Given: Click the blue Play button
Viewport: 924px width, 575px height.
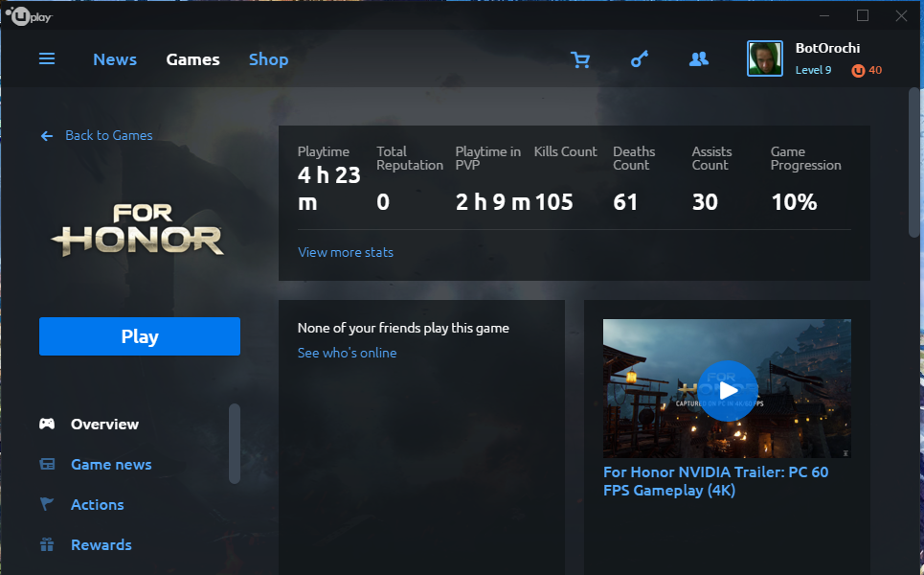Looking at the screenshot, I should click(x=140, y=336).
